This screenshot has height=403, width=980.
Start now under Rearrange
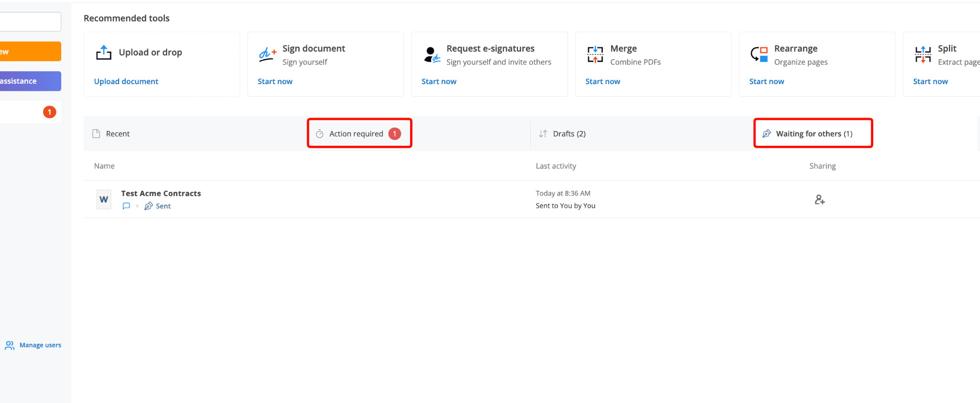coord(767,82)
